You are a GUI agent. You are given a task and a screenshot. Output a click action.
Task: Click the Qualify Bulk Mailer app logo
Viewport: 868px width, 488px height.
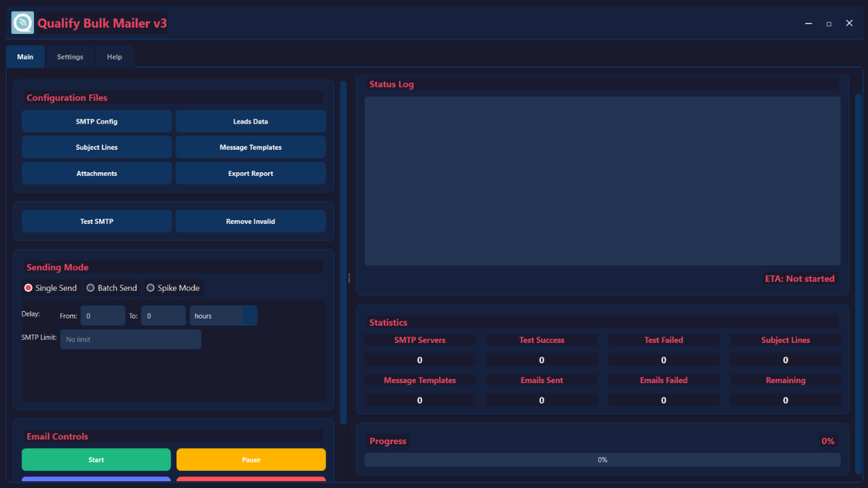click(x=22, y=23)
